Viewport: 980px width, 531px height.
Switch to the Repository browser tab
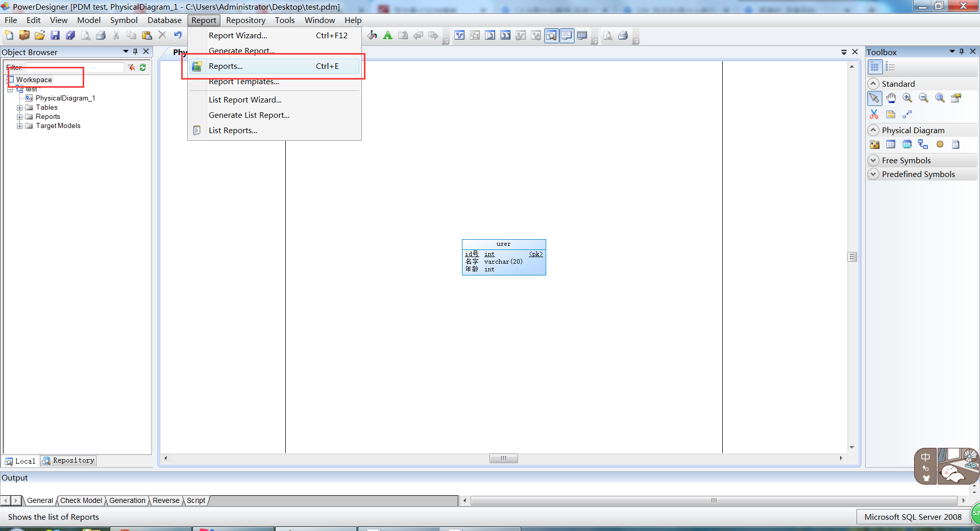68,461
